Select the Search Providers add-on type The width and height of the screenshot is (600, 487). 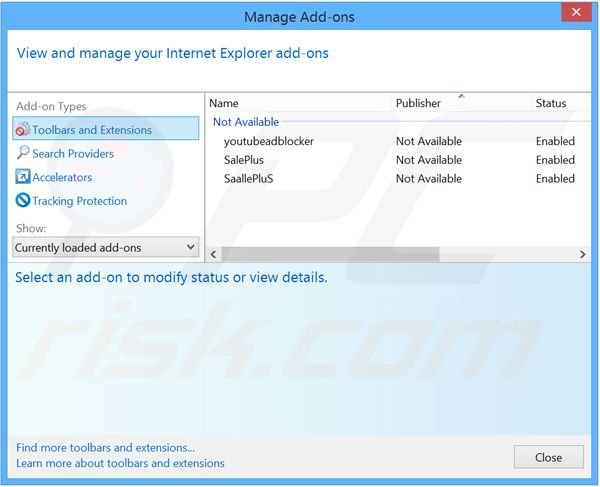(73, 154)
